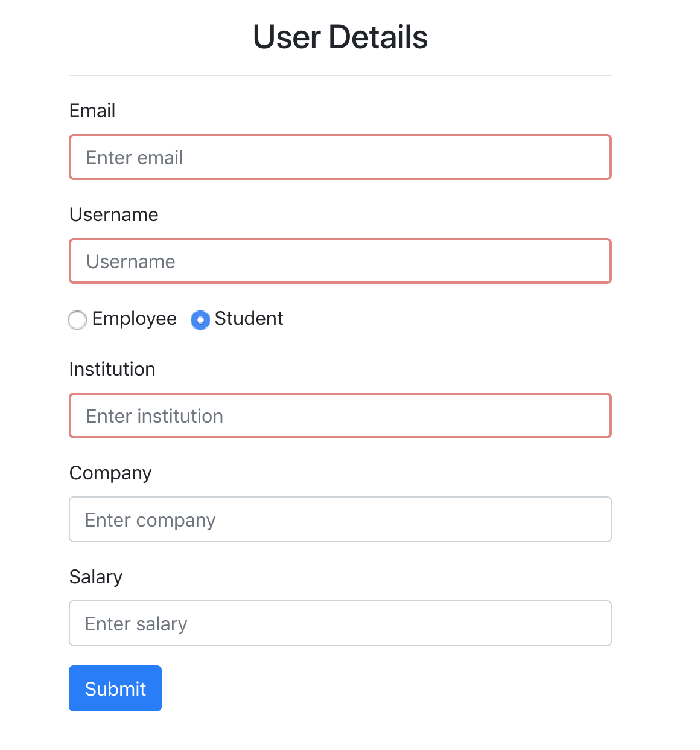The image size is (700, 750).
Task: Click the Enter salary field
Action: tap(340, 623)
